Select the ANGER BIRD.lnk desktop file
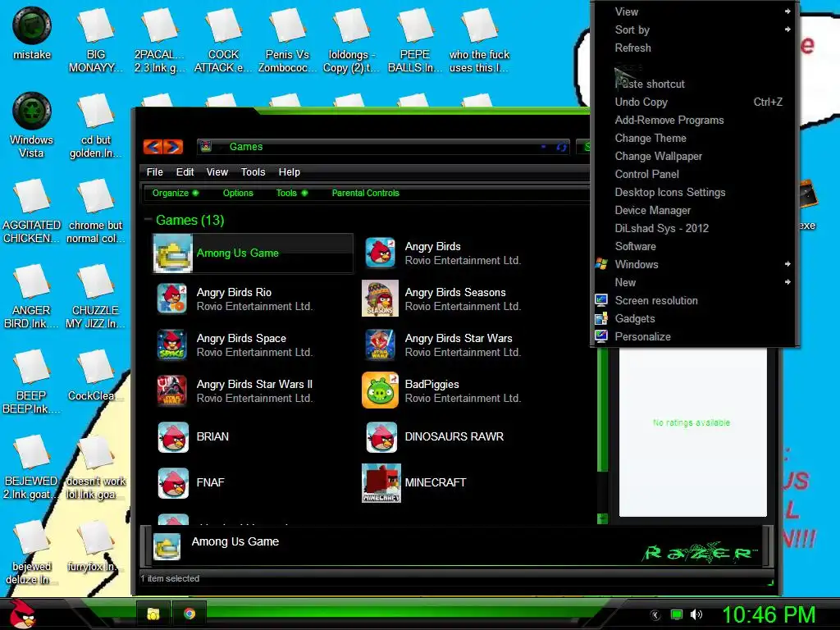840x630 pixels. click(x=31, y=295)
